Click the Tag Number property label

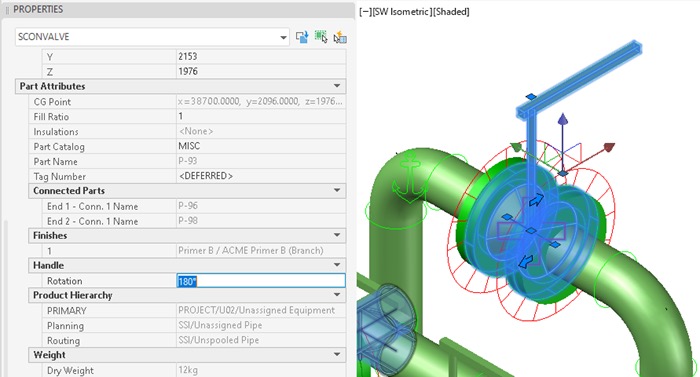tap(59, 176)
